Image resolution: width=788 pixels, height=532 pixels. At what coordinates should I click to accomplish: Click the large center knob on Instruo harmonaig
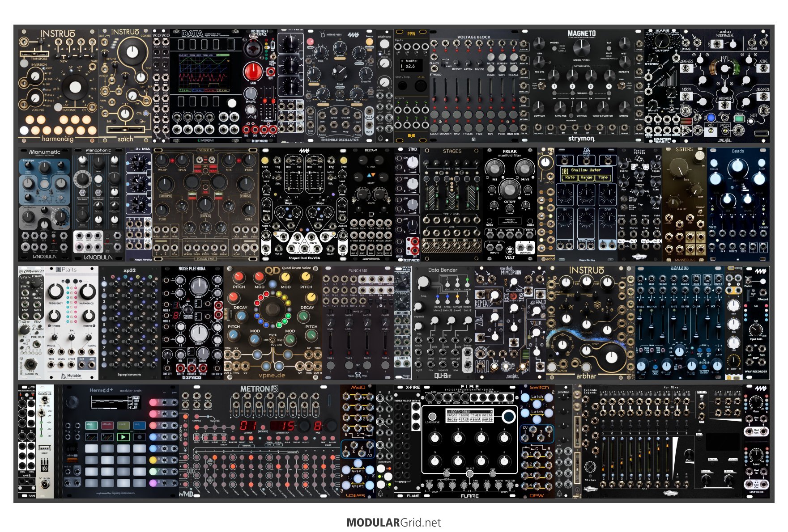tap(75, 87)
